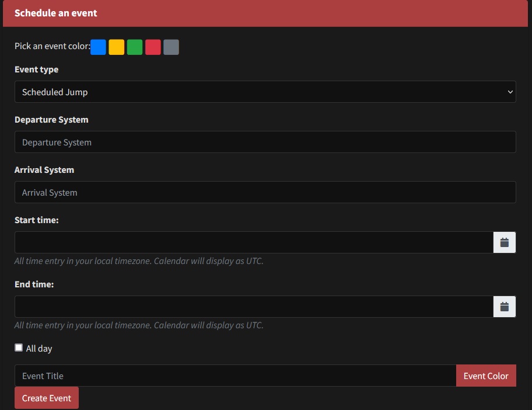Pick the green event color swatch
The height and width of the screenshot is (410, 532).
click(135, 47)
